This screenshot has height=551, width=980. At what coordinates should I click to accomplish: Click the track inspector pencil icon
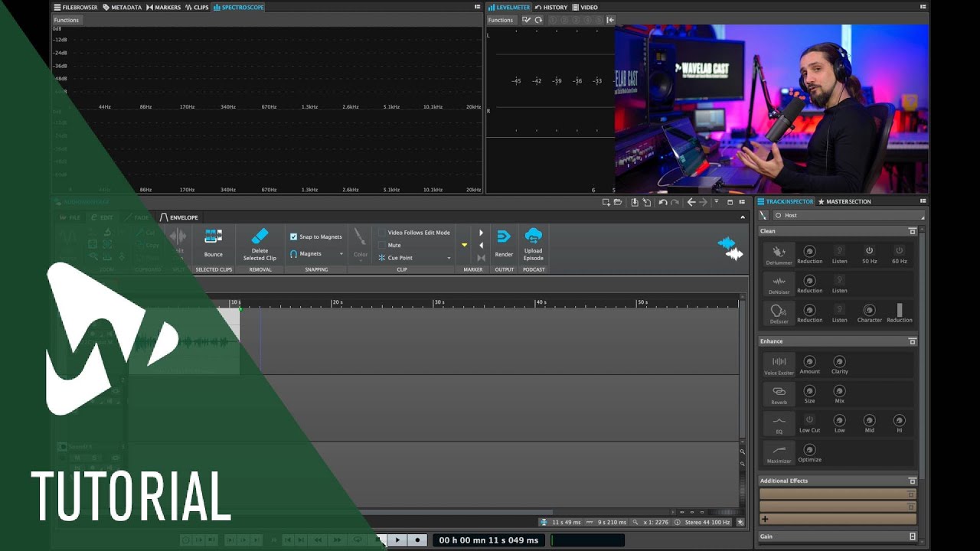tap(763, 215)
